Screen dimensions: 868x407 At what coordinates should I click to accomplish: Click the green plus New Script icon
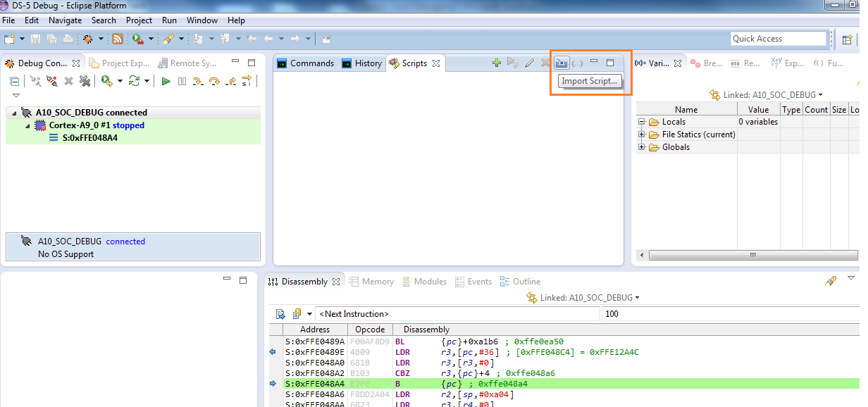point(497,63)
